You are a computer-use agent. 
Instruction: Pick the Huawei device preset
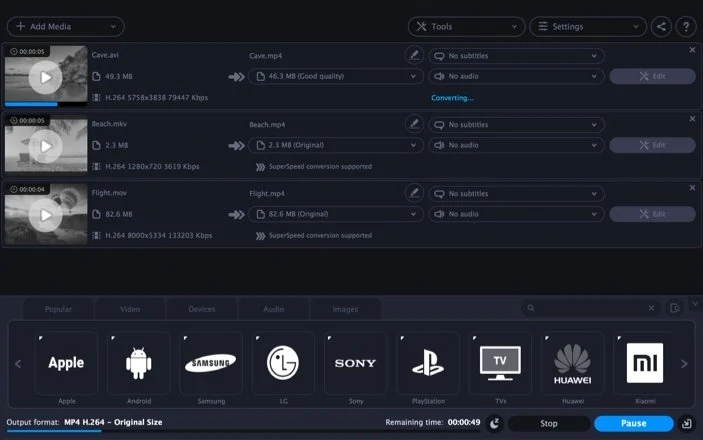point(573,363)
